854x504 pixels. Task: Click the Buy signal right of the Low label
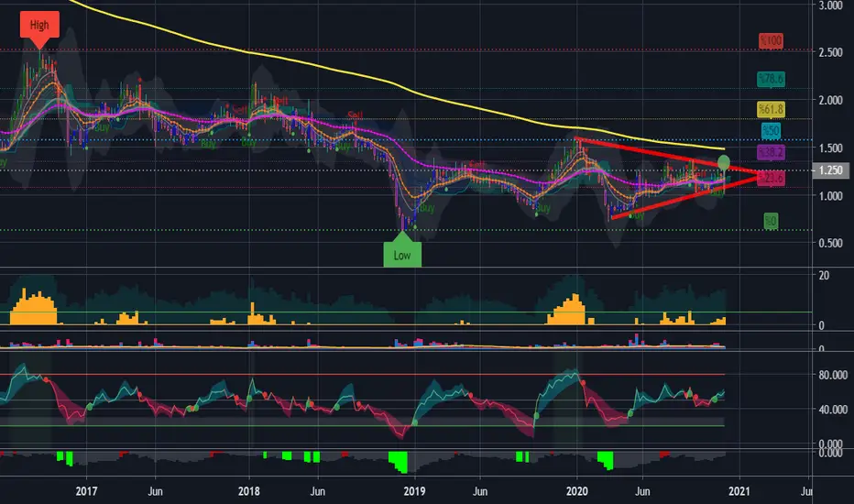tap(427, 208)
